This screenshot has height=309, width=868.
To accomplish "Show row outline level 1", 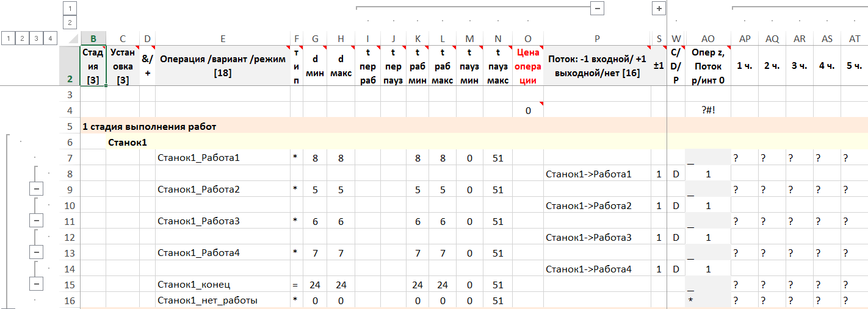I will (x=8, y=38).
